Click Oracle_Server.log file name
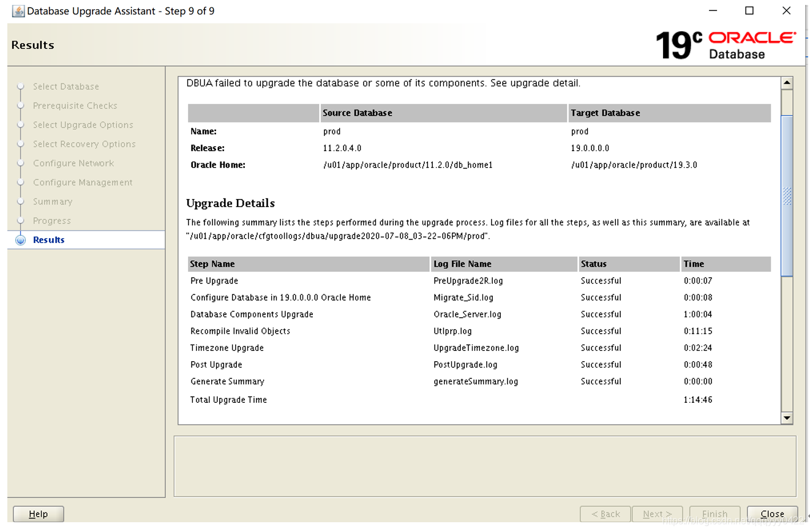 click(x=467, y=314)
